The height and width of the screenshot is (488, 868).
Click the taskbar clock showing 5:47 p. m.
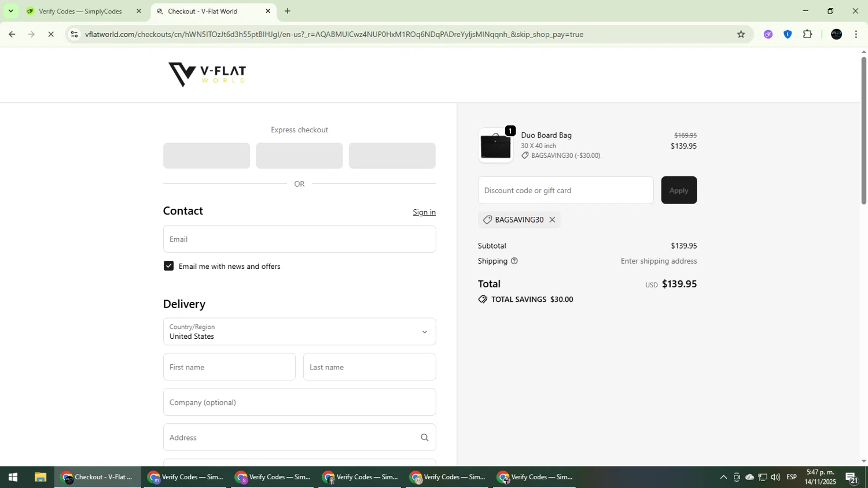(x=820, y=477)
